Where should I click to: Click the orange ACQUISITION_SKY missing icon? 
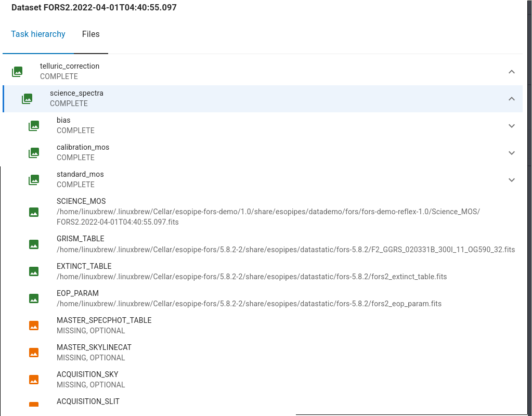click(34, 380)
